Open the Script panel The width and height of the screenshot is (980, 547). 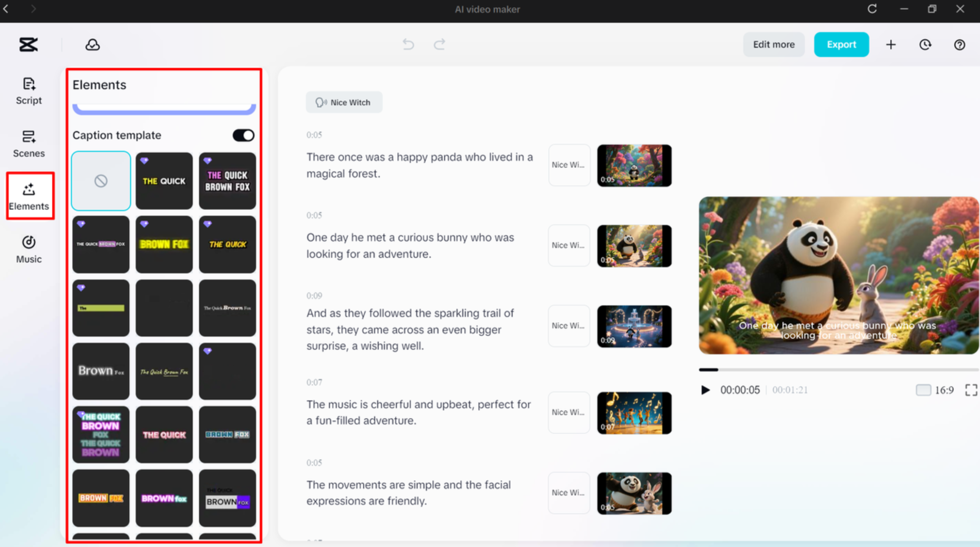coord(28,91)
